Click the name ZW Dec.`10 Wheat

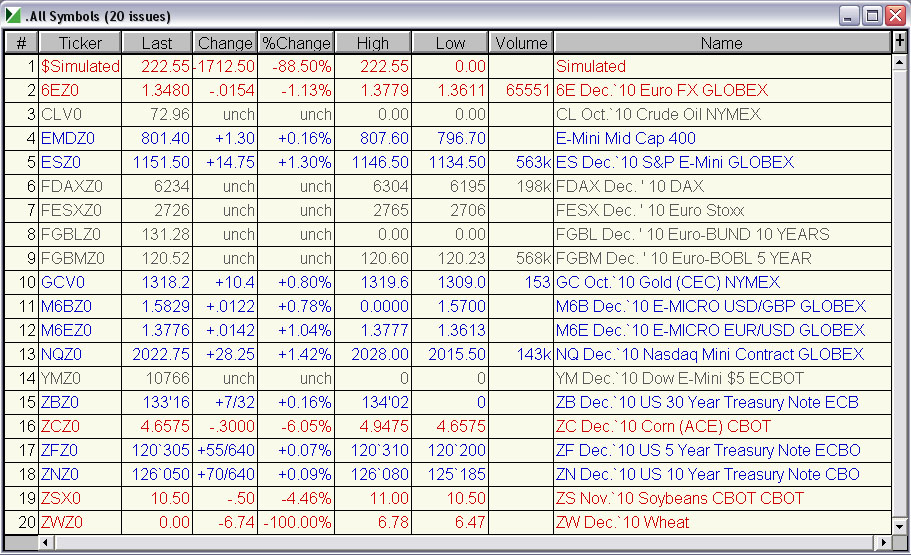(x=622, y=522)
